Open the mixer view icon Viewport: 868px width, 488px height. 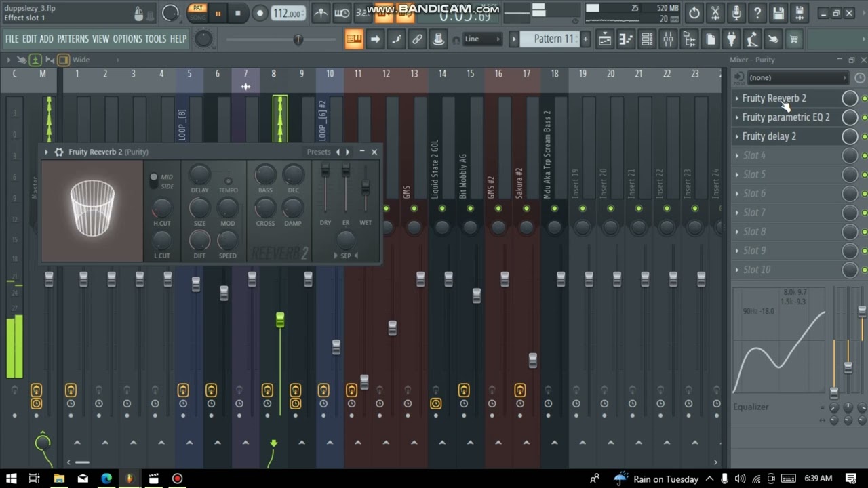(668, 39)
